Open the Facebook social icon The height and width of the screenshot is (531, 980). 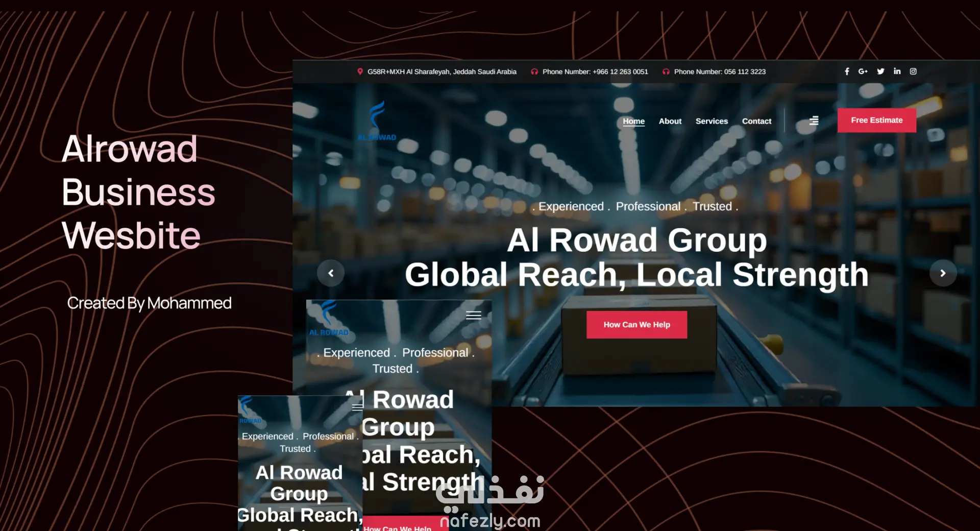847,71
